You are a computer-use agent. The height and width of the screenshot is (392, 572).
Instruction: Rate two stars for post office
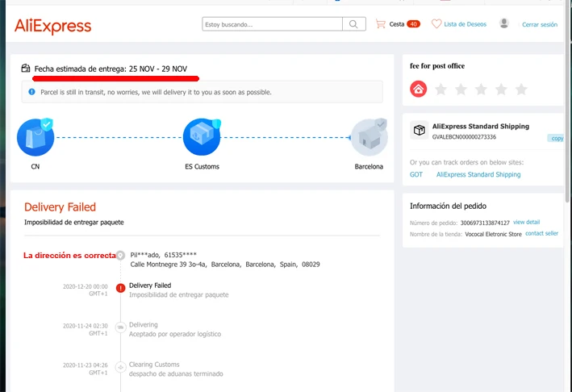[461, 89]
